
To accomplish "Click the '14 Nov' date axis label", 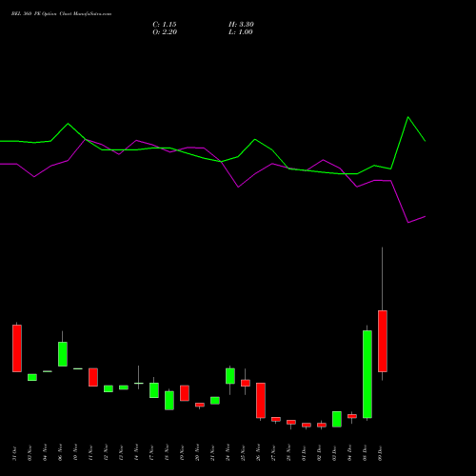I will 136,452.
